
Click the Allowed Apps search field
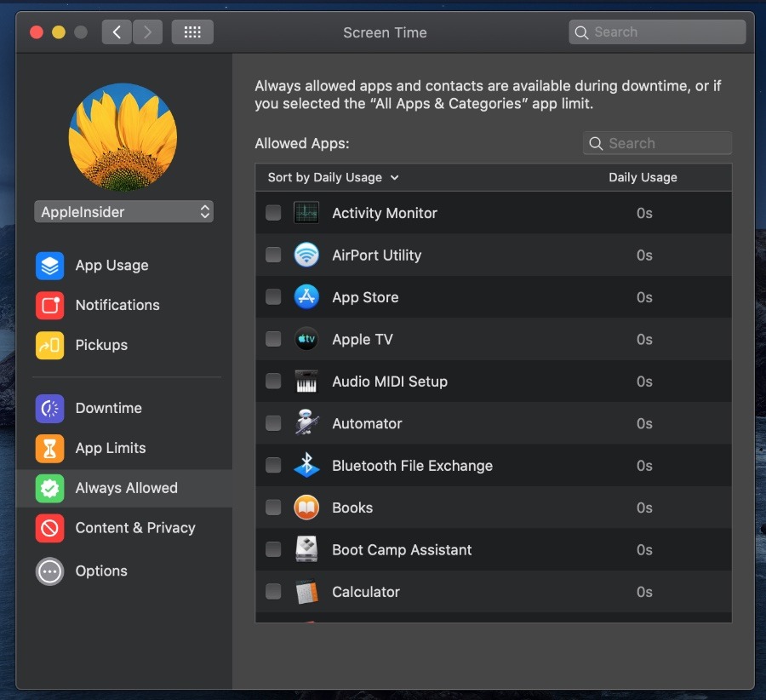(657, 143)
